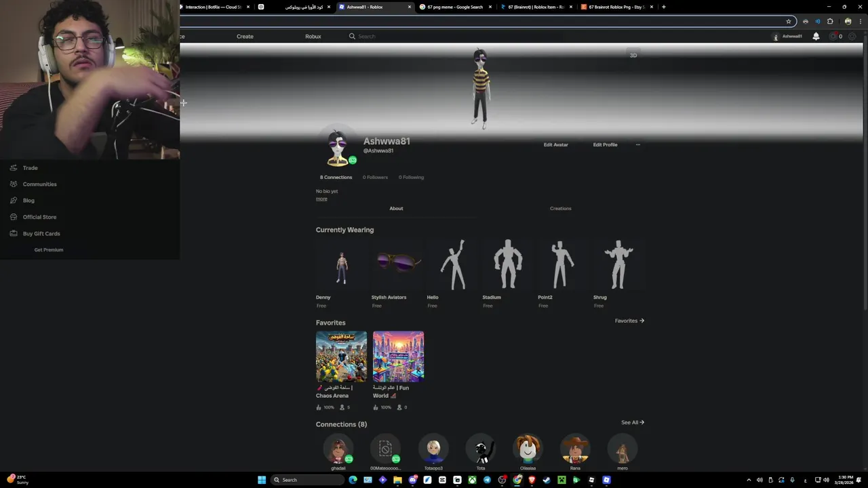The width and height of the screenshot is (868, 488).
Task: Show hidden system tray icons chevron
Action: click(x=749, y=480)
